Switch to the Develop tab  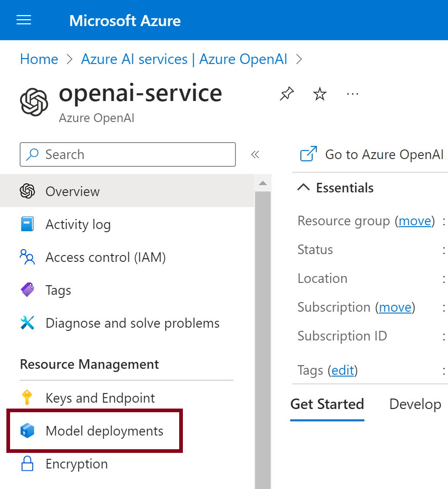415,404
